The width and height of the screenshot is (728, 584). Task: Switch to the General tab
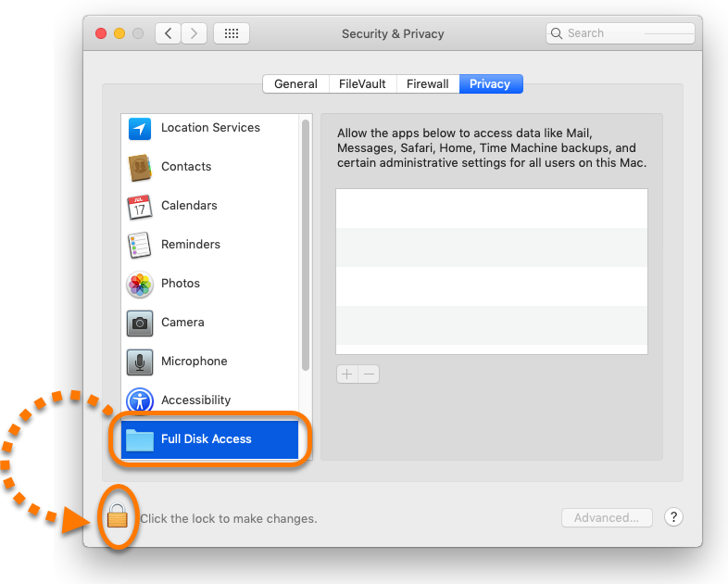tap(295, 84)
